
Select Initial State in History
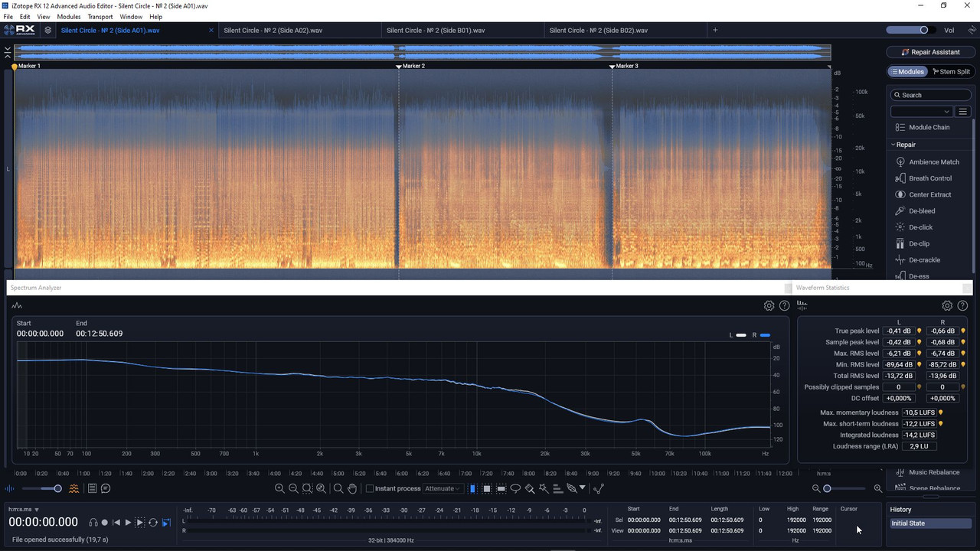[x=930, y=523]
